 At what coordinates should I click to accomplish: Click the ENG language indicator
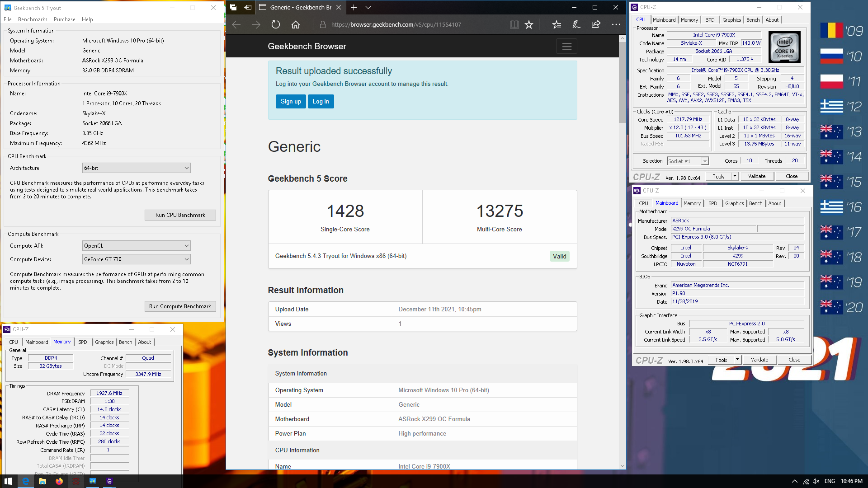[830, 481]
